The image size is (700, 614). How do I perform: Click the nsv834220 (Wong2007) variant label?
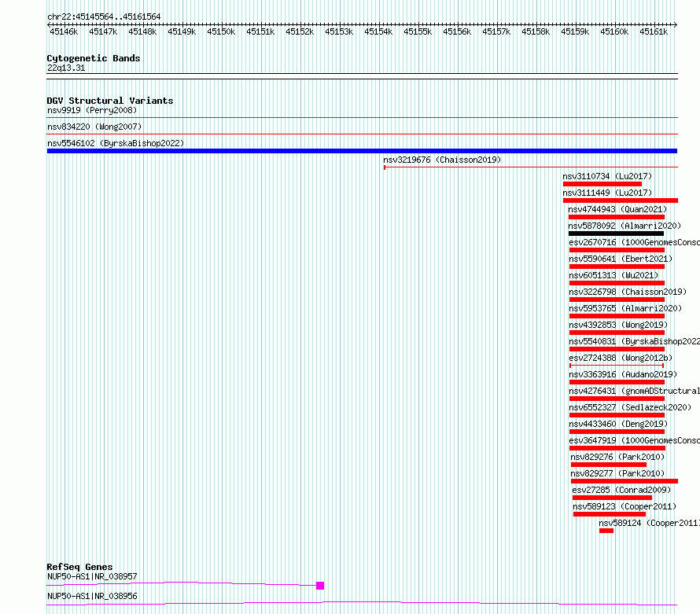[x=94, y=127]
